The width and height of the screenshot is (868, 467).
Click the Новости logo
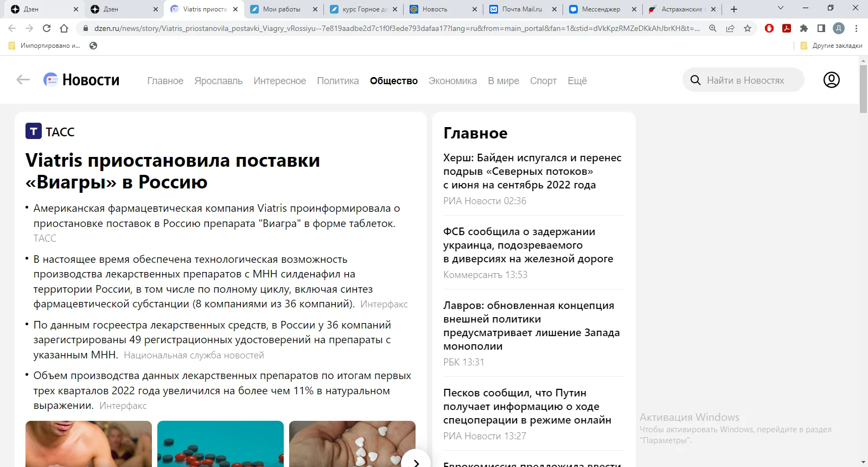(x=81, y=80)
